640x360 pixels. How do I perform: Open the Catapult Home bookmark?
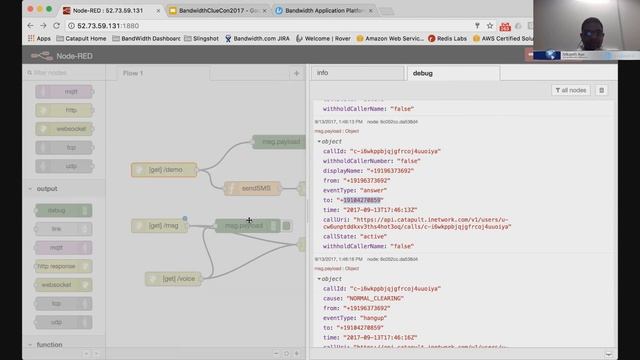pos(81,38)
